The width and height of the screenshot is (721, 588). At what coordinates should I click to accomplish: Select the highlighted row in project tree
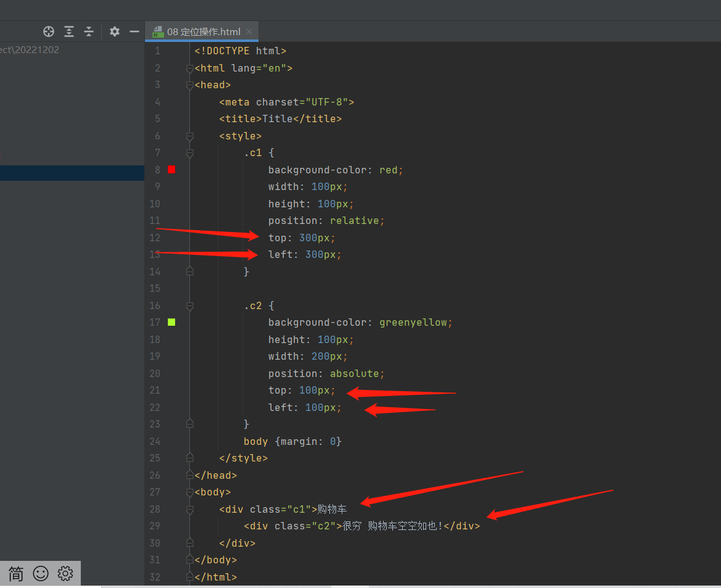72,173
